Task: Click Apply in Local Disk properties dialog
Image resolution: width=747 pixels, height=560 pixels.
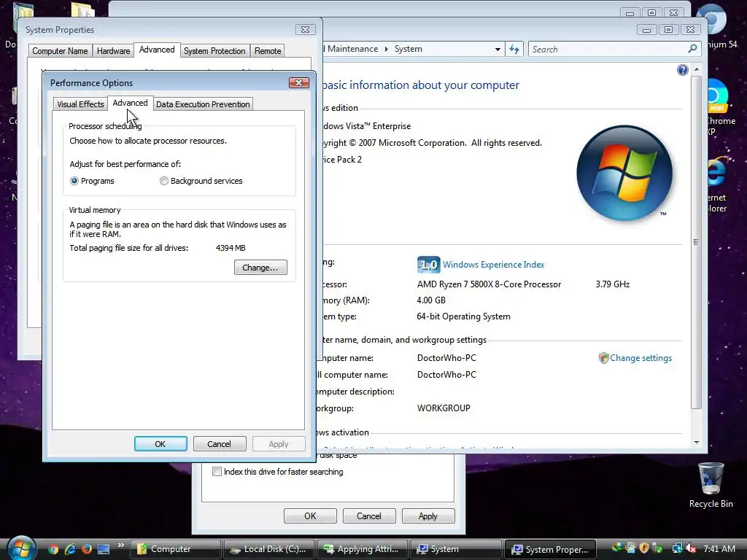Action: coord(428,516)
